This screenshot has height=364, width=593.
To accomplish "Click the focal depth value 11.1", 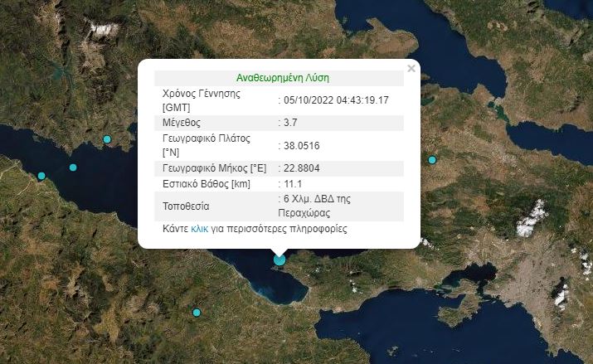I will click(x=293, y=183).
